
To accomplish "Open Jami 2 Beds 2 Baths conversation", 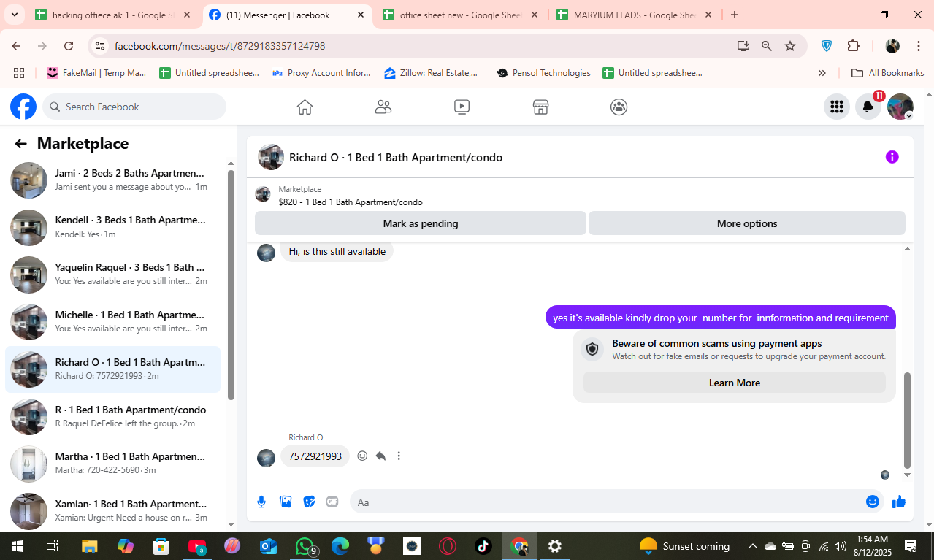I will click(x=112, y=180).
